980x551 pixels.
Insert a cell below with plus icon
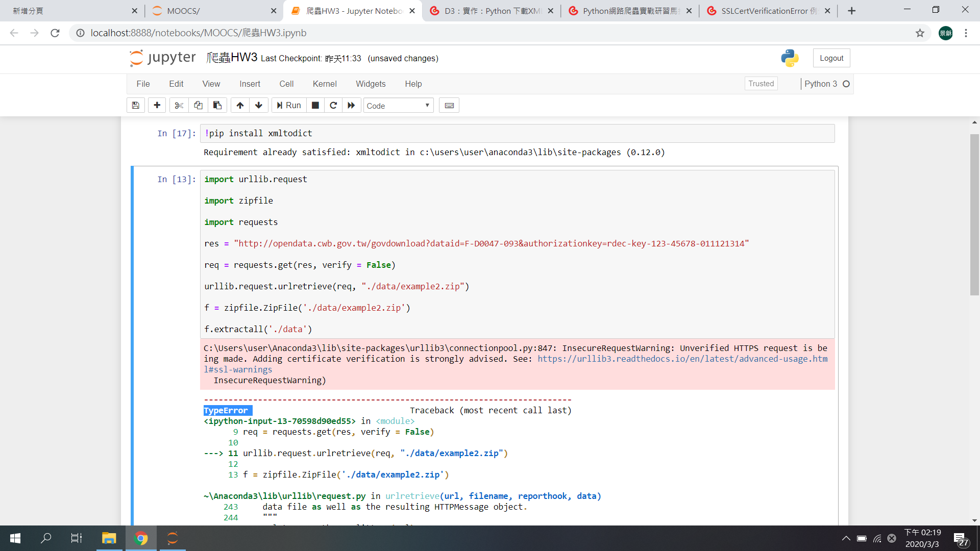pyautogui.click(x=157, y=106)
